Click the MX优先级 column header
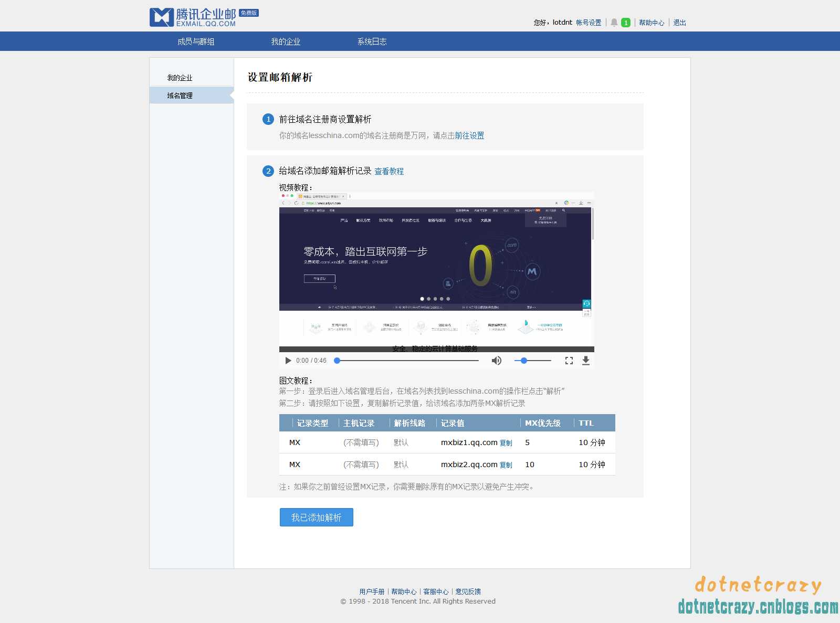The height and width of the screenshot is (623, 840). pyautogui.click(x=543, y=423)
